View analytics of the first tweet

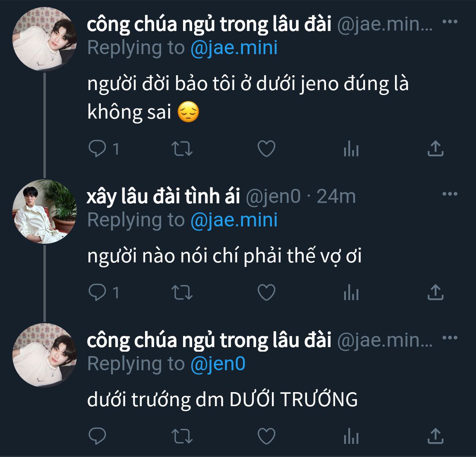[x=351, y=148]
